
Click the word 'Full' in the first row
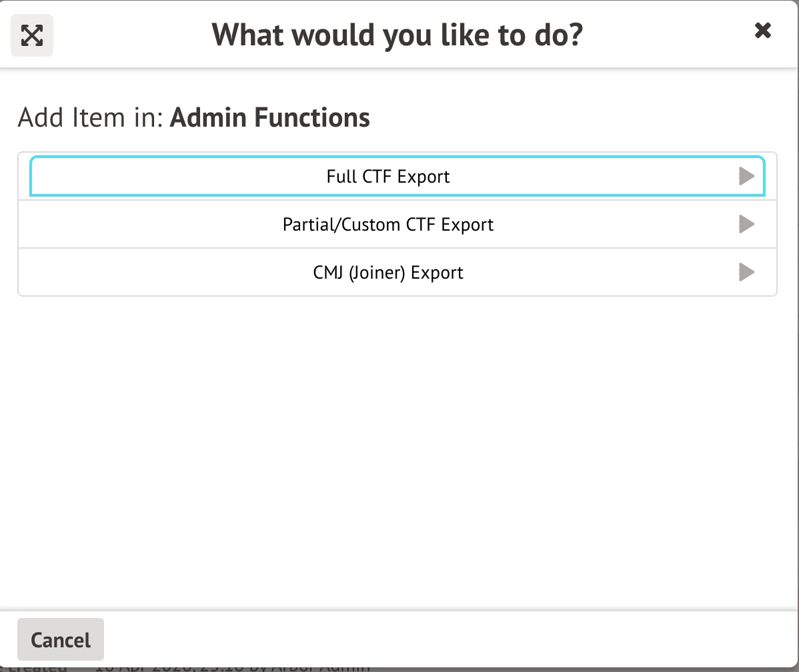[341, 177]
